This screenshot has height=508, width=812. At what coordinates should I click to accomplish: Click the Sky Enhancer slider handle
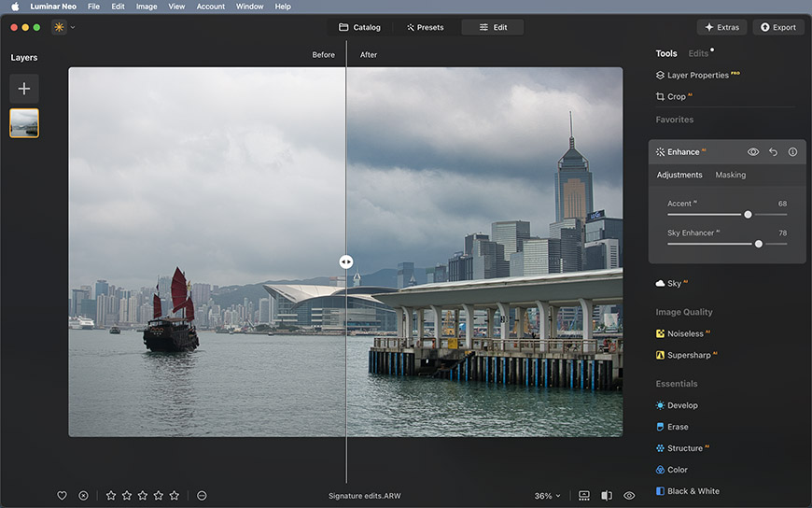coord(759,244)
